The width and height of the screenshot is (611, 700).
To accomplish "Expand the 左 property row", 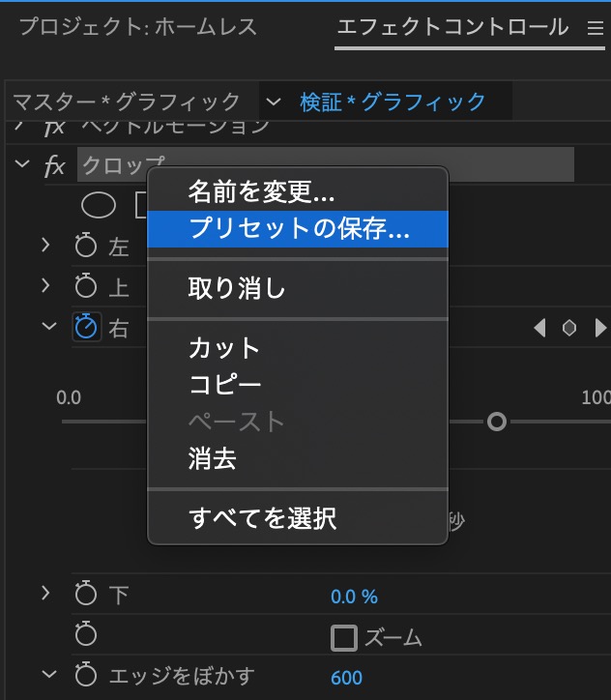I will [x=45, y=246].
